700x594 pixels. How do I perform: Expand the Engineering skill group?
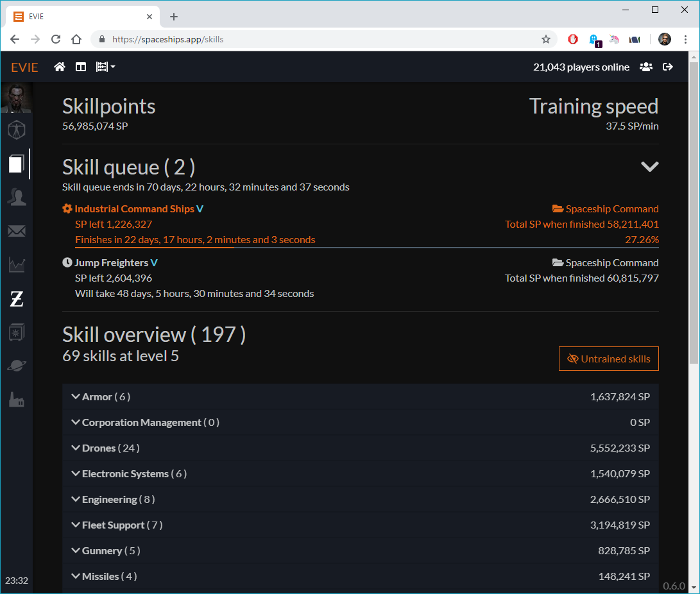click(361, 500)
